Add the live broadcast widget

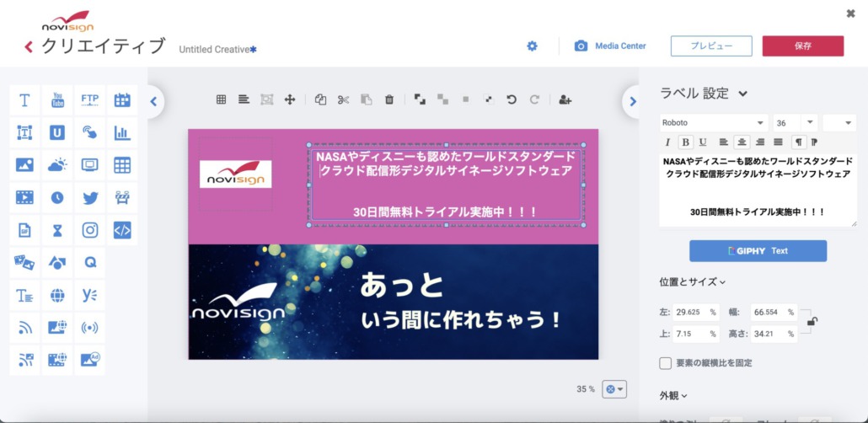coord(89,328)
